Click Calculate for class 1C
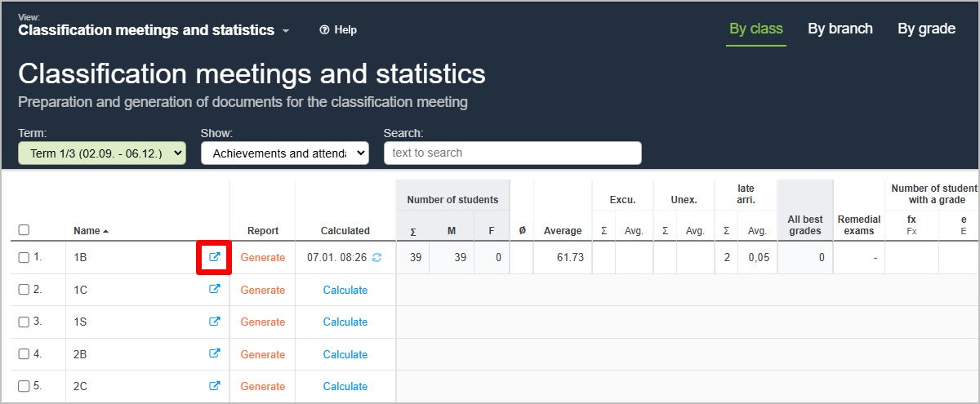The height and width of the screenshot is (404, 980). (x=345, y=290)
